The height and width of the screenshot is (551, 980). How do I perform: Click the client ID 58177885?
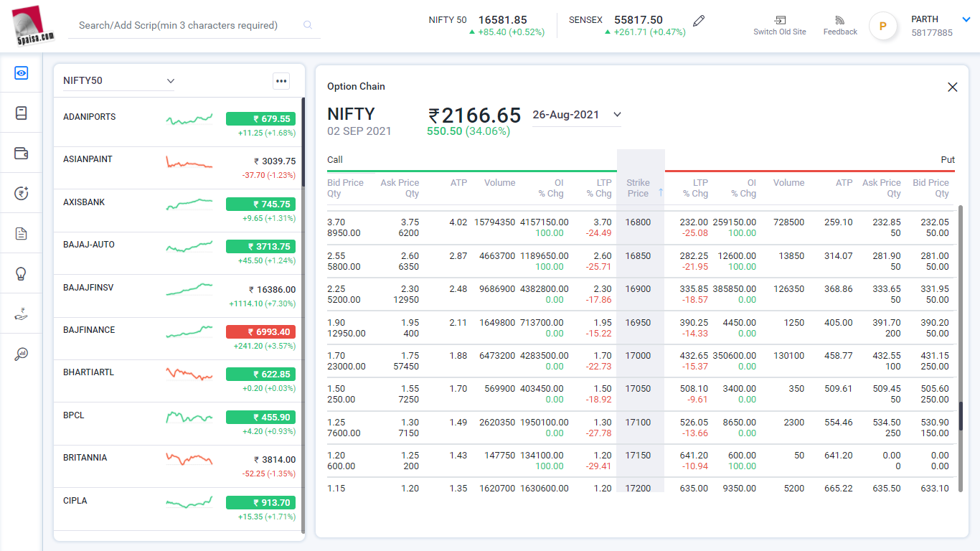[932, 33]
